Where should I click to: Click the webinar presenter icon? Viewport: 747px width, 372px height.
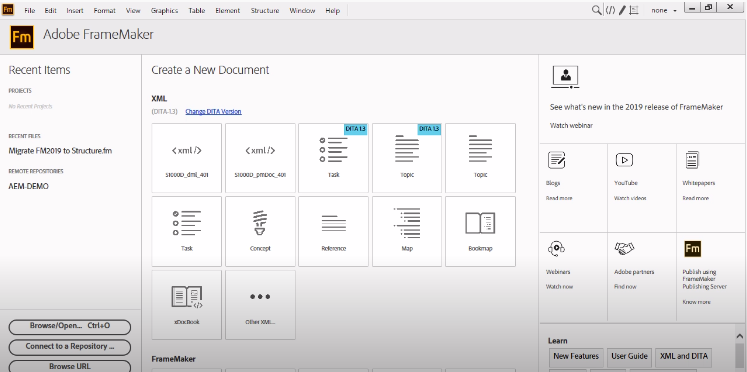pos(565,77)
